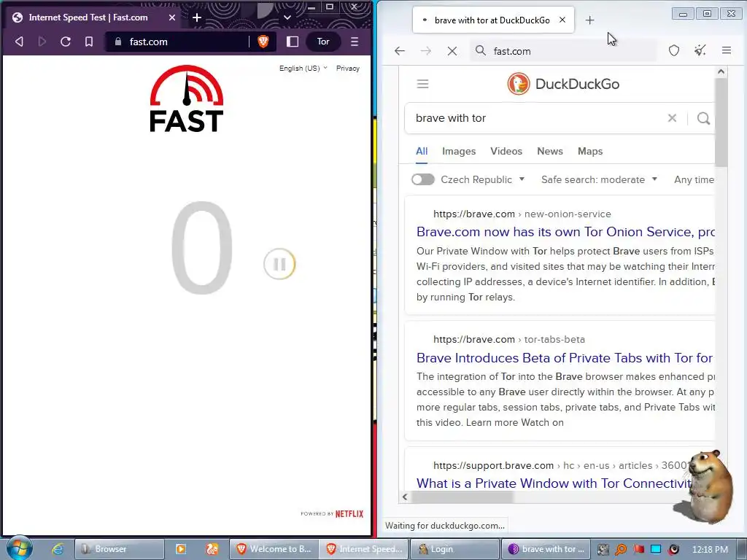
Task: Click the New Identity broom icon
Action: [x=700, y=50]
